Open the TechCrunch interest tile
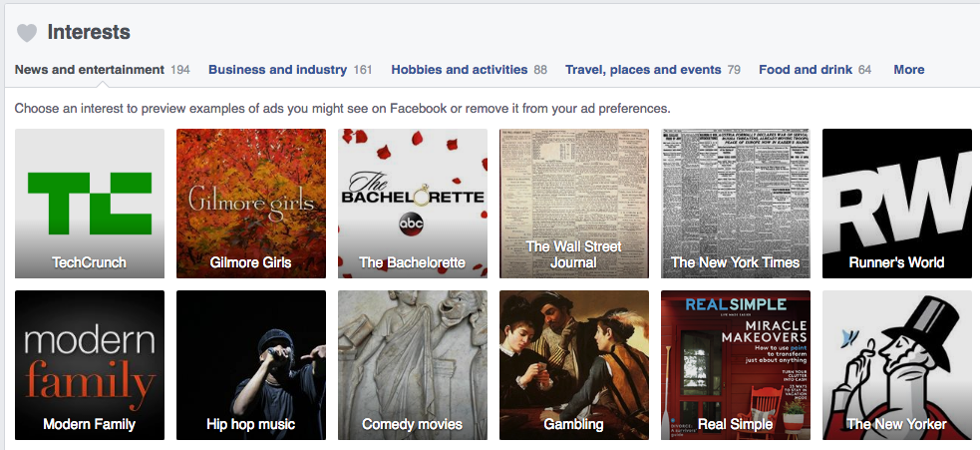Image resolution: width=980 pixels, height=450 pixels. pos(90,204)
